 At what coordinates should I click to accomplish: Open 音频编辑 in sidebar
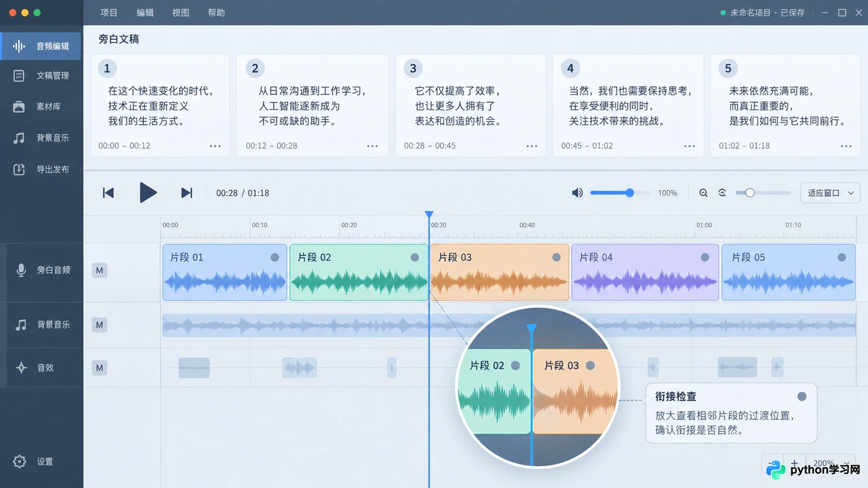click(41, 46)
